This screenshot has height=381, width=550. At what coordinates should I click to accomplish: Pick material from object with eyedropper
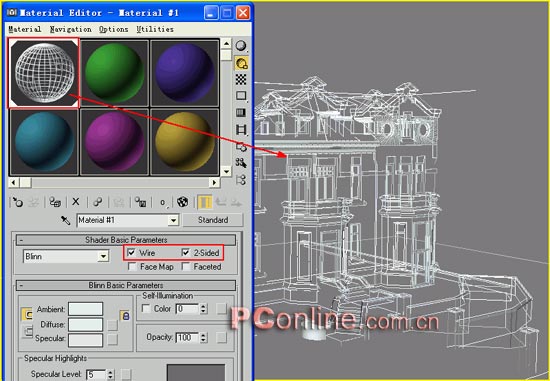66,220
